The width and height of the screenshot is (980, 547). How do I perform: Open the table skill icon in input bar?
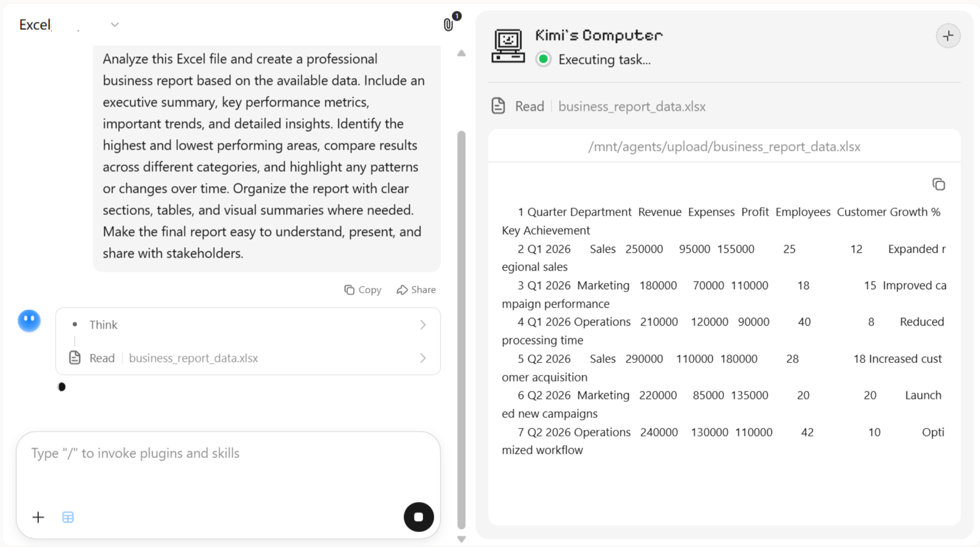68,517
